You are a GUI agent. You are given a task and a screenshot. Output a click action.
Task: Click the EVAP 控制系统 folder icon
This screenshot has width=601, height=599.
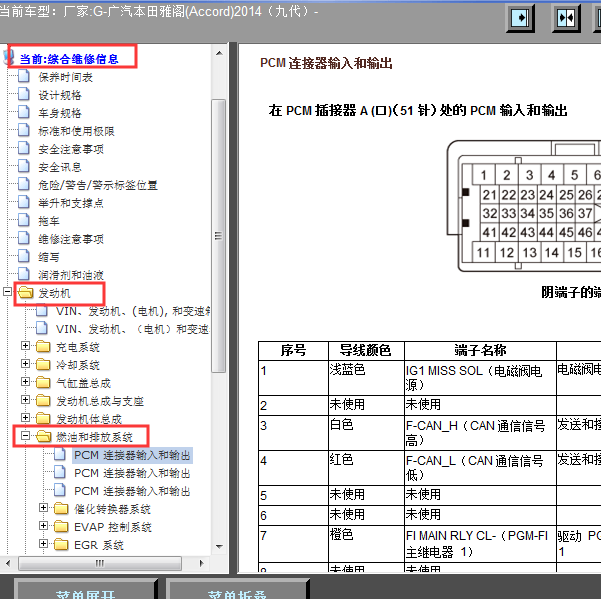click(x=61, y=526)
